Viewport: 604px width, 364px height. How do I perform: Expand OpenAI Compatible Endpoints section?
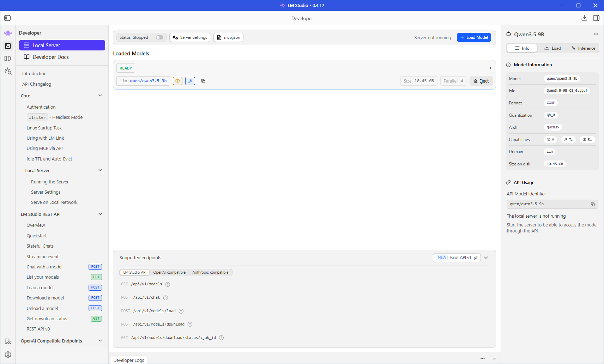pos(100,341)
